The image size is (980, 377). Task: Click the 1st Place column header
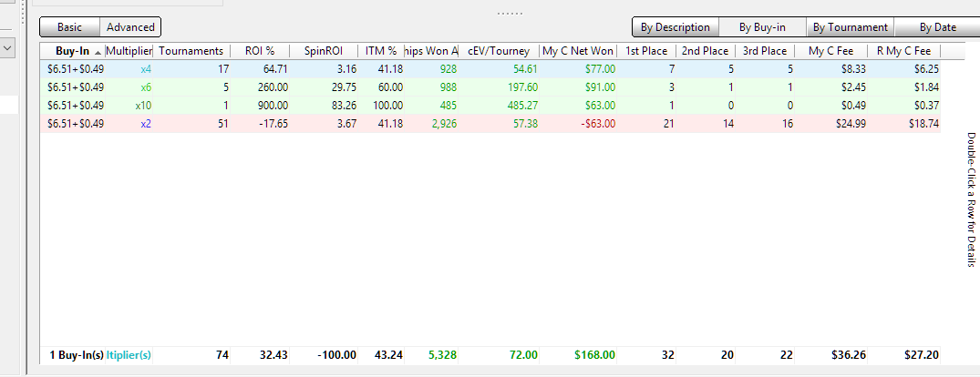[645, 51]
